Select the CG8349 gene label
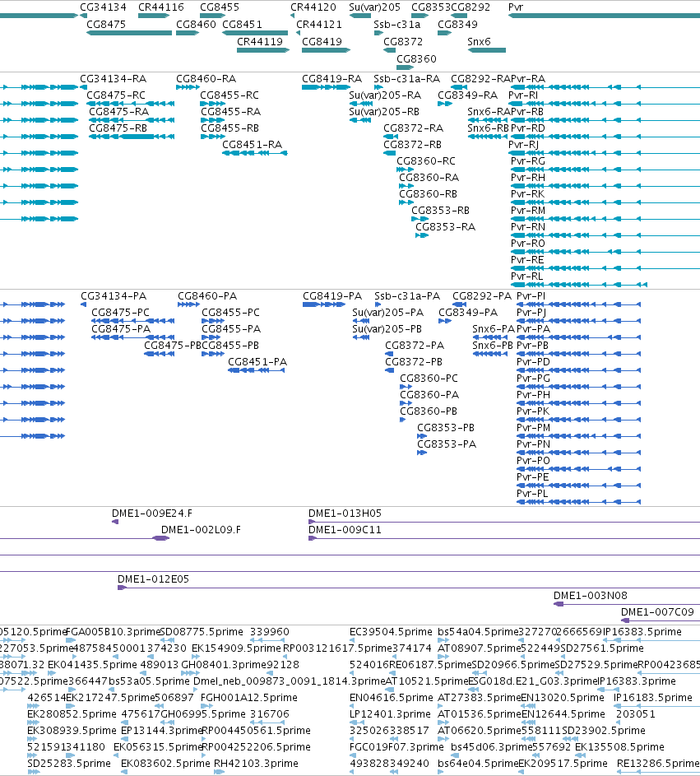Viewport: 700px width, 776px height. [x=457, y=24]
